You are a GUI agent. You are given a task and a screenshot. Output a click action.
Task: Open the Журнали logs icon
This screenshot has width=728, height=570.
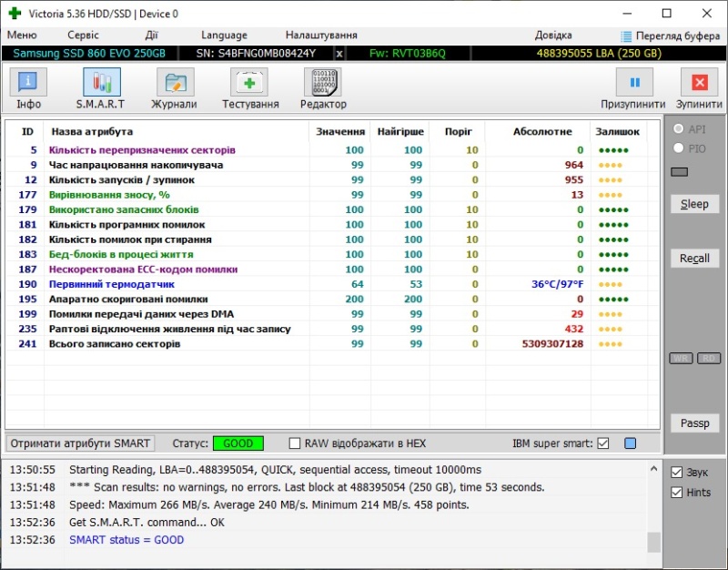coord(175,83)
